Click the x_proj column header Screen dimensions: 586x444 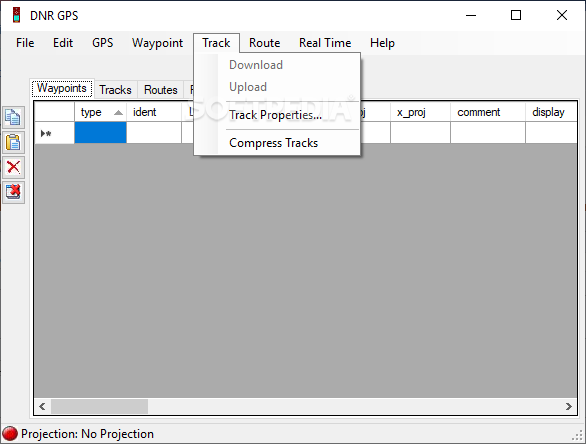click(420, 112)
